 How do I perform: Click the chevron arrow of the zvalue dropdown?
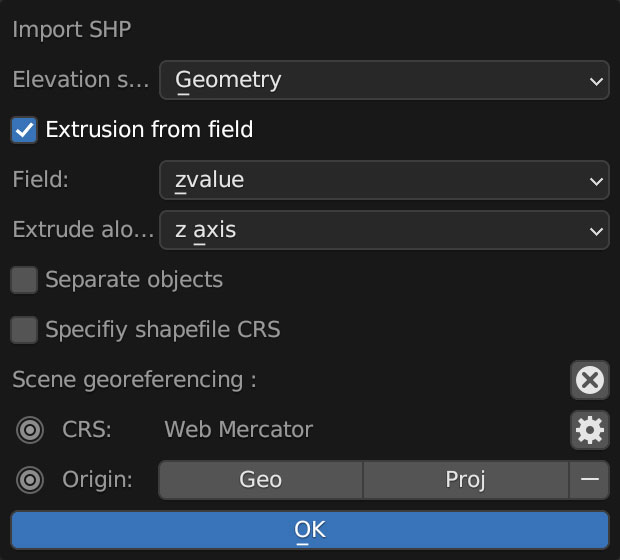596,181
